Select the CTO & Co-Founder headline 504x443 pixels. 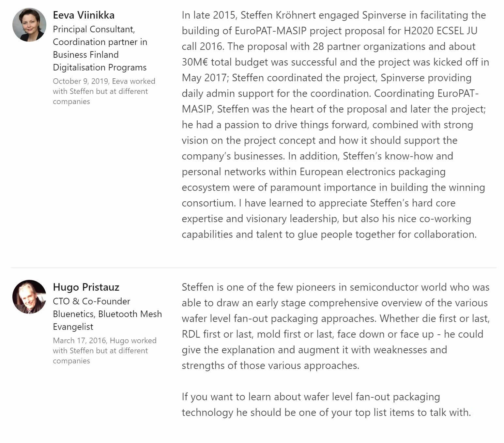tap(92, 301)
